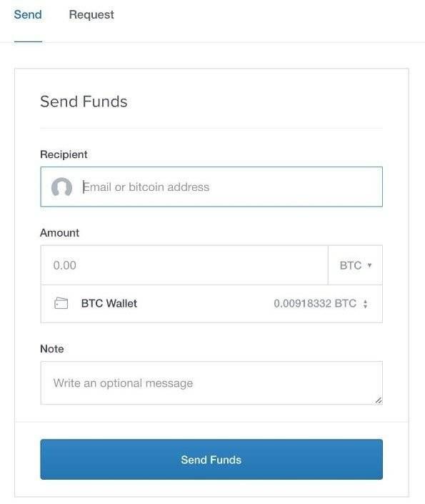Switch to the Request tab
The height and width of the screenshot is (504, 425).
[x=91, y=15]
